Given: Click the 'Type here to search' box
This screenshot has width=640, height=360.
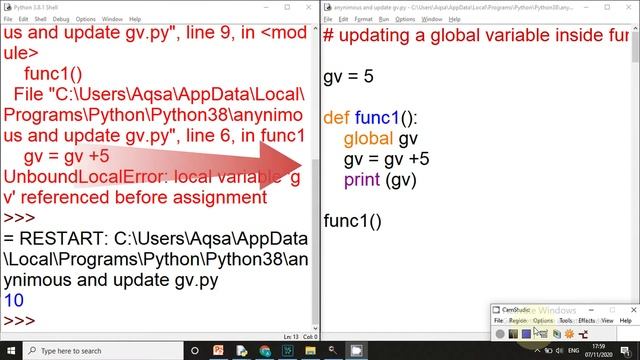Looking at the screenshot, I should (103, 351).
